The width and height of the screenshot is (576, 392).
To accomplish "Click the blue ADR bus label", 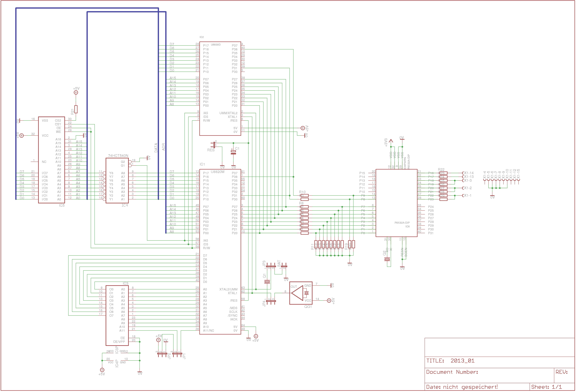I will pos(163,147).
